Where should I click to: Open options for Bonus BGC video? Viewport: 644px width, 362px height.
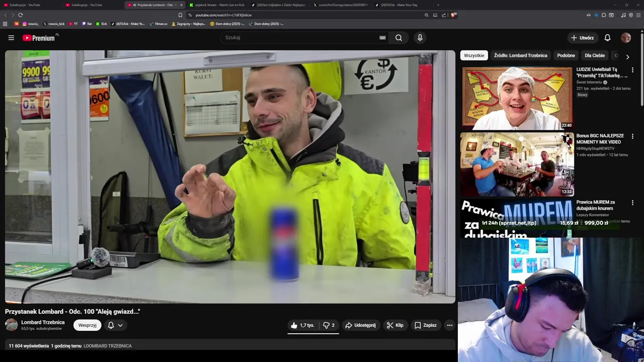pos(632,136)
